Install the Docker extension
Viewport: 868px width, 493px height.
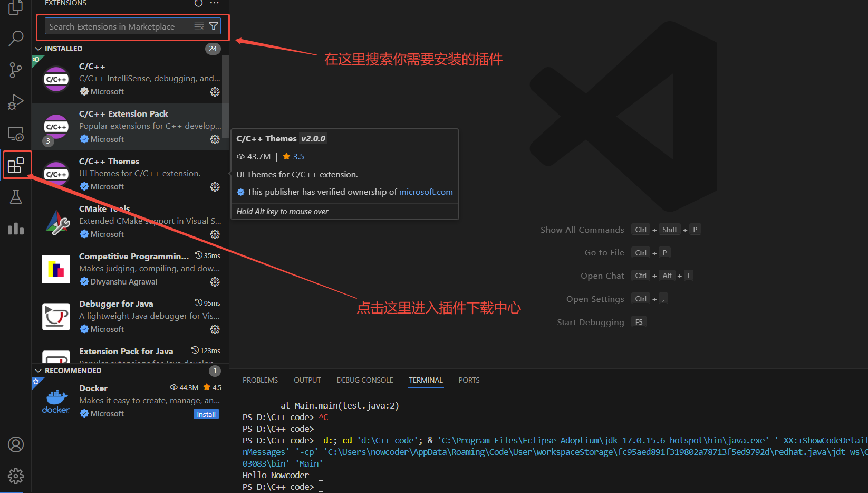pos(206,414)
